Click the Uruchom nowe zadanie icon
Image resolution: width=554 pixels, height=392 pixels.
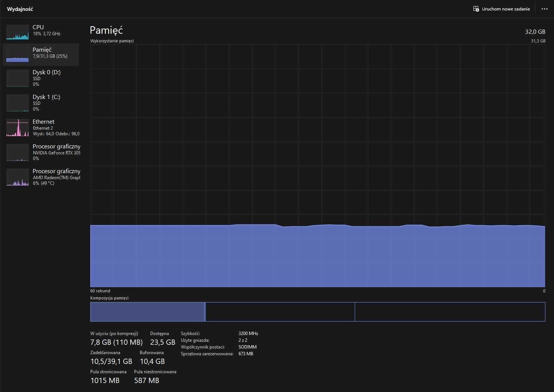(476, 9)
